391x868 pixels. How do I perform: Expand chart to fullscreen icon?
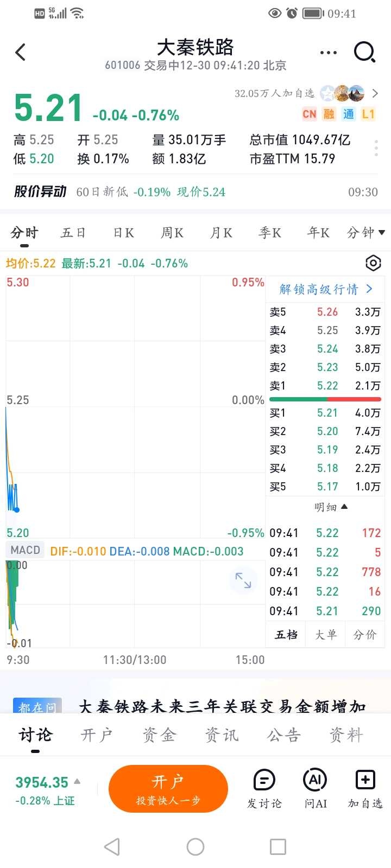pos(243,580)
